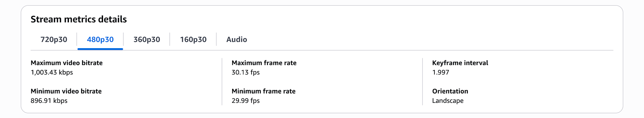Click the Minimum video bitrate label
The image size is (644, 118).
66,91
